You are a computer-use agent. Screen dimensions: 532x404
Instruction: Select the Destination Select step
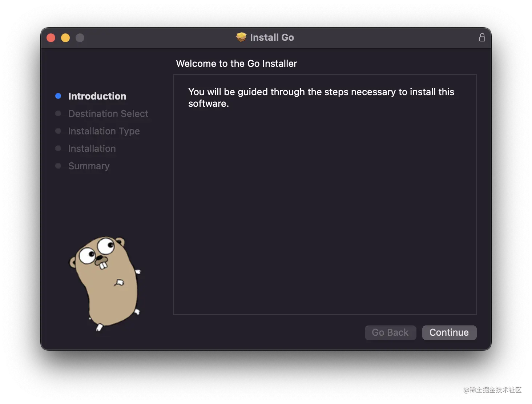pyautogui.click(x=108, y=114)
